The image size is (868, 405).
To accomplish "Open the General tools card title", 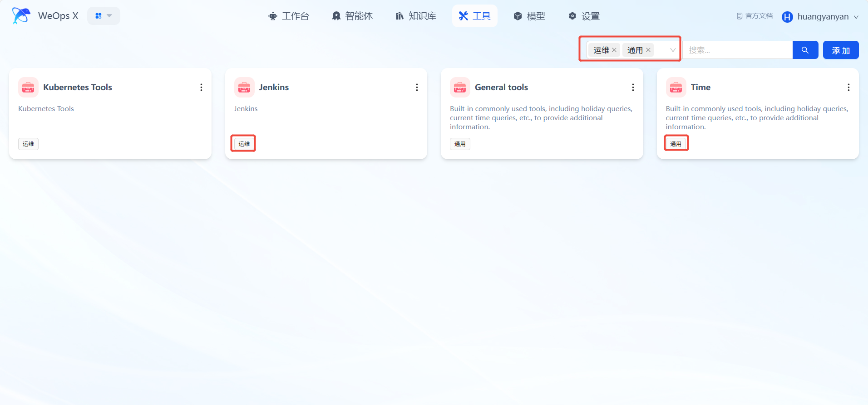I will coord(501,87).
